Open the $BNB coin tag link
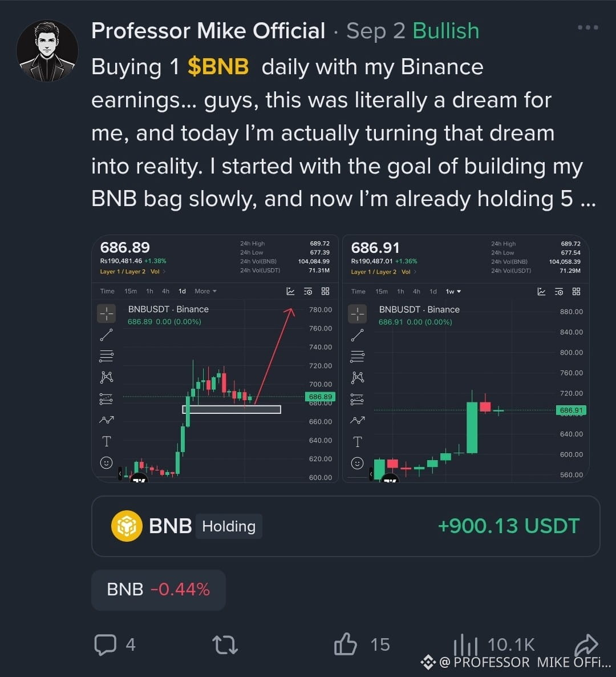This screenshot has width=616, height=677. point(218,67)
